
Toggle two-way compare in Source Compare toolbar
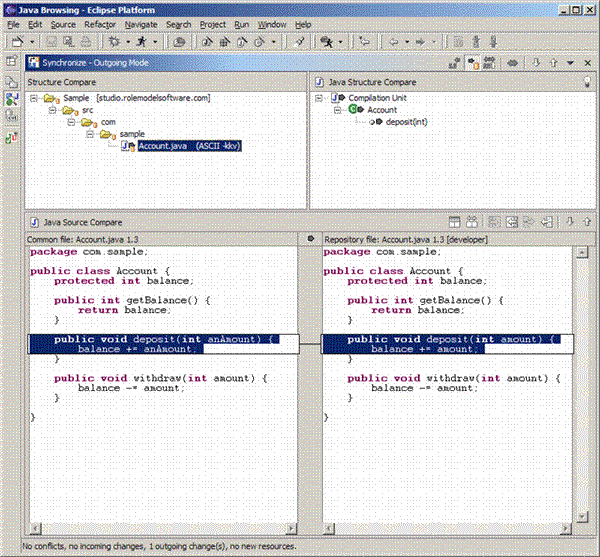pyautogui.click(x=472, y=221)
